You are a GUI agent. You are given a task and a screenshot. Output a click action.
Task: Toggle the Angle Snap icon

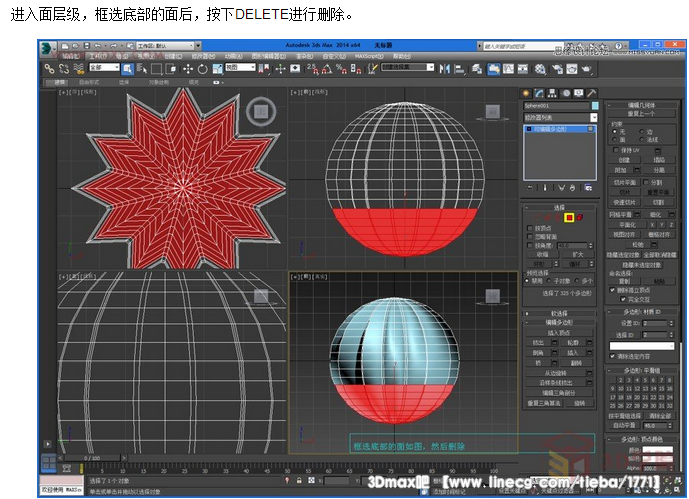tap(326, 69)
